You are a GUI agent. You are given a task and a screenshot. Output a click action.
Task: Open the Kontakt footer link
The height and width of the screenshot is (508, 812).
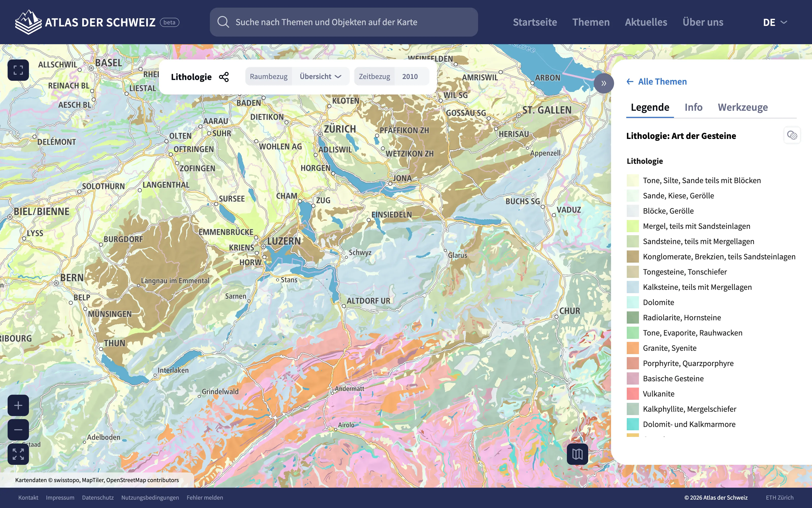28,498
